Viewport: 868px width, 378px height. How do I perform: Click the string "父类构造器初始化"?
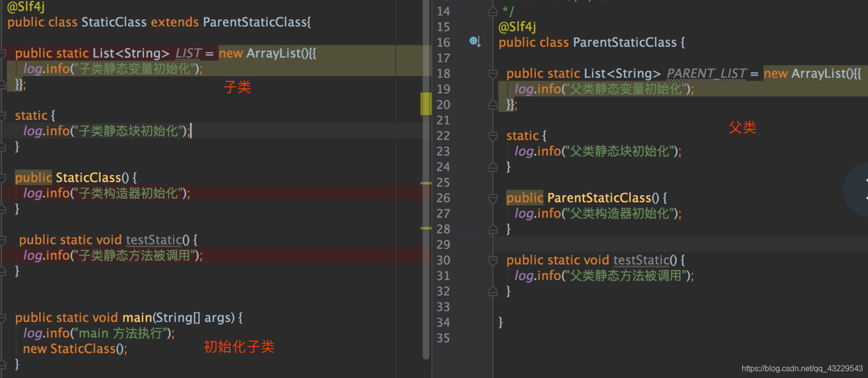pyautogui.click(x=619, y=213)
